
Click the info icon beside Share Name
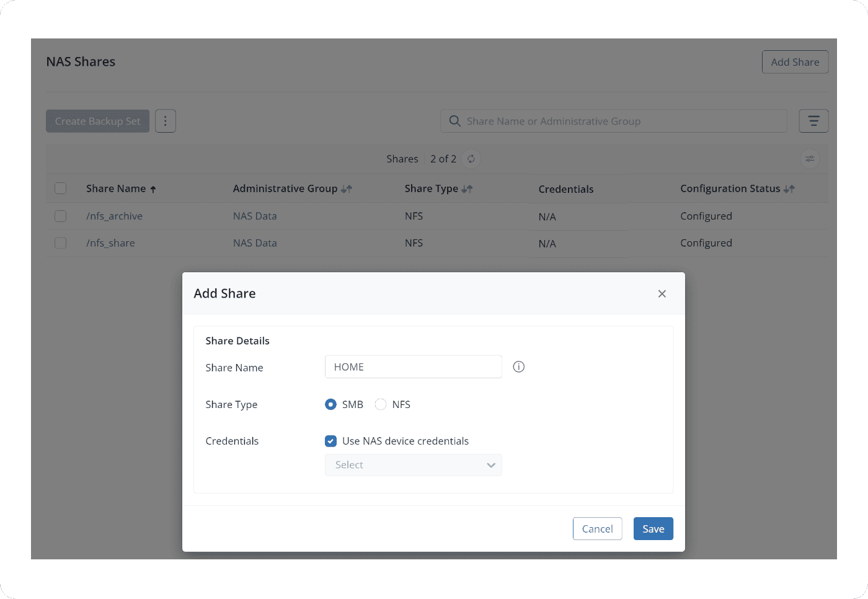coord(519,367)
